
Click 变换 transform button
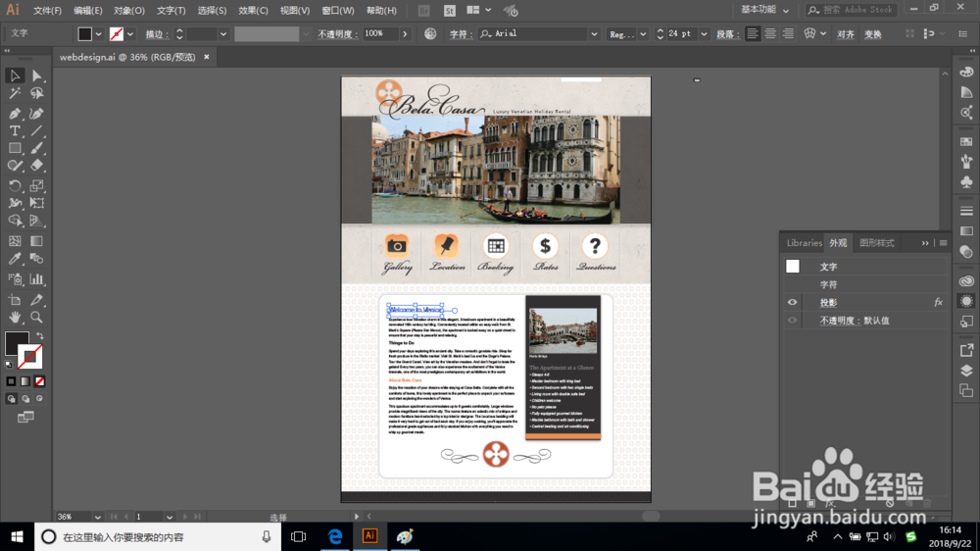pyautogui.click(x=872, y=34)
